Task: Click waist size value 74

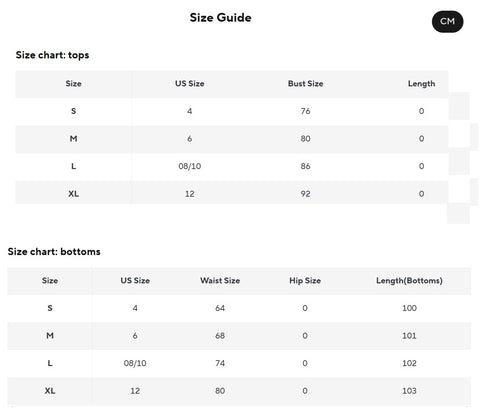Action: [x=220, y=363]
